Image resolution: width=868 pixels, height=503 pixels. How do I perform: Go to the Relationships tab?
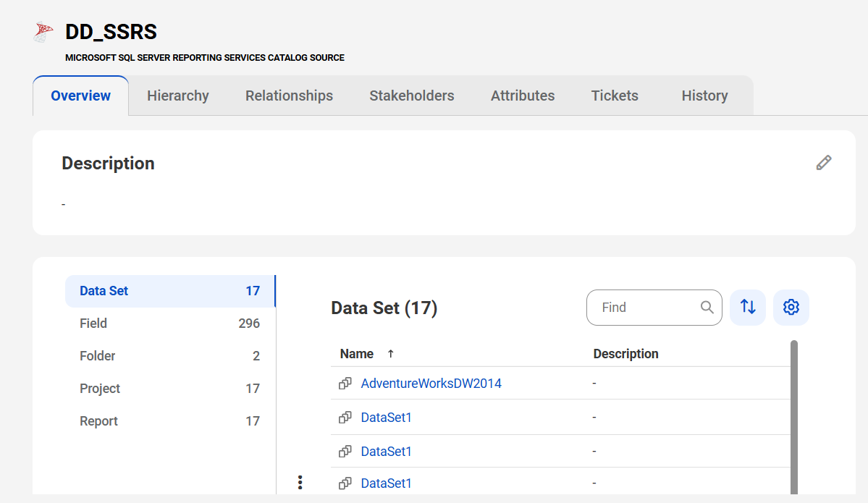[289, 96]
